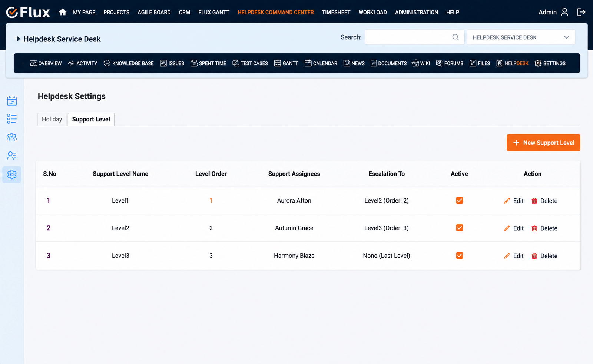Image resolution: width=593 pixels, height=364 pixels.
Task: Open task list icon in left sidebar
Action: tap(12, 119)
